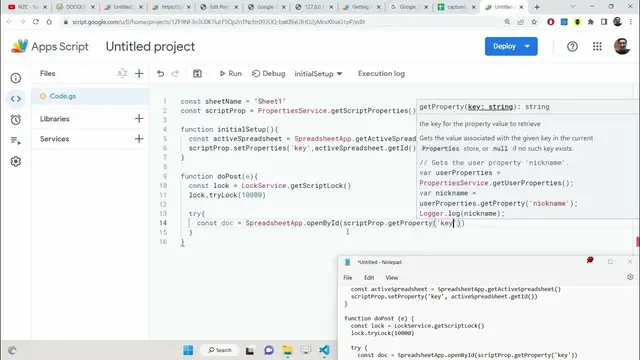Image resolution: width=640 pixels, height=360 pixels.
Task: Add a service with plus icon
Action: click(139, 139)
